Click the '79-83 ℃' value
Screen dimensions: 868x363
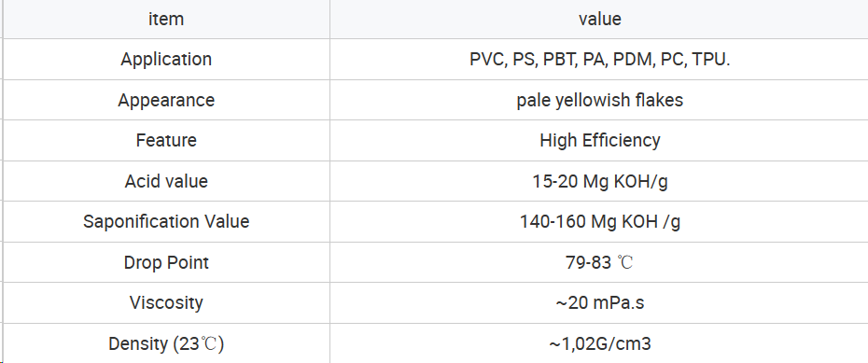click(600, 262)
